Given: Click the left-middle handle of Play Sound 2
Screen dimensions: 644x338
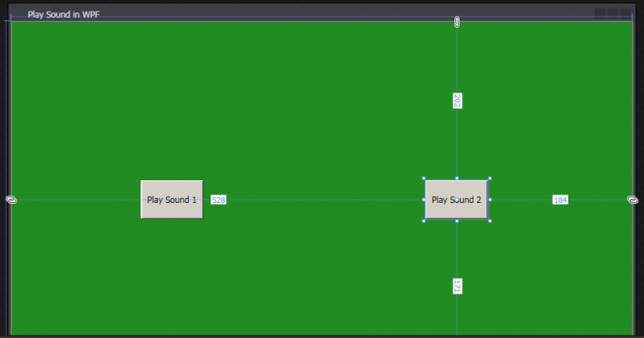Looking at the screenshot, I should tap(424, 200).
